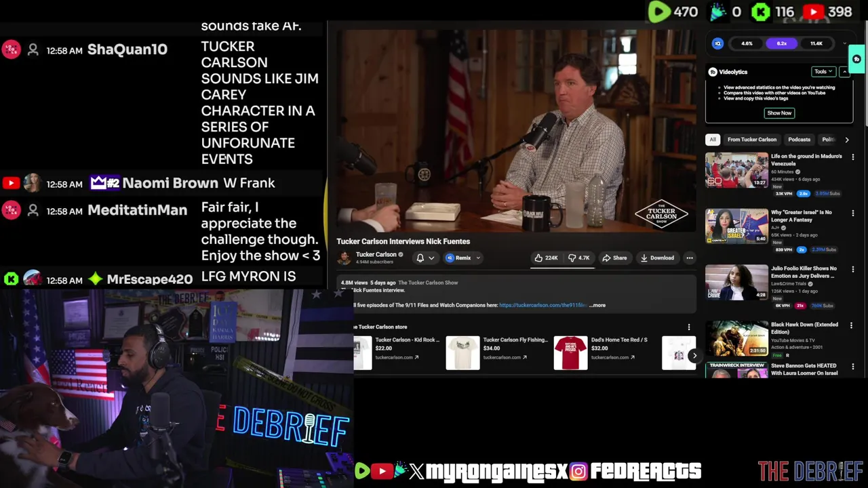The height and width of the screenshot is (488, 868).
Task: Click the teal TubeBuddy side tab icon
Action: [856, 59]
